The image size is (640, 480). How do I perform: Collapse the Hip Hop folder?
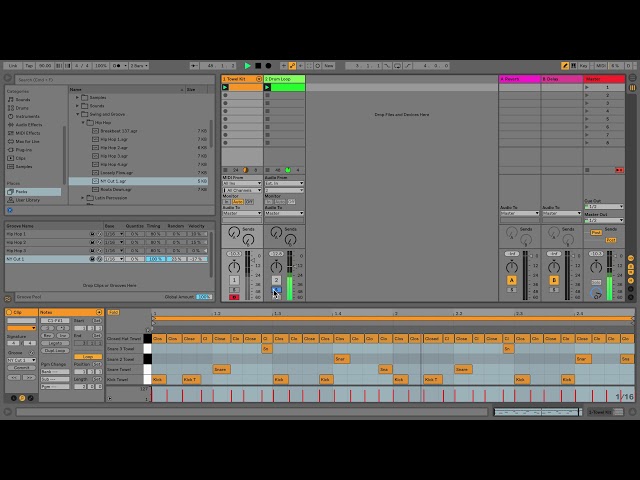[83, 122]
